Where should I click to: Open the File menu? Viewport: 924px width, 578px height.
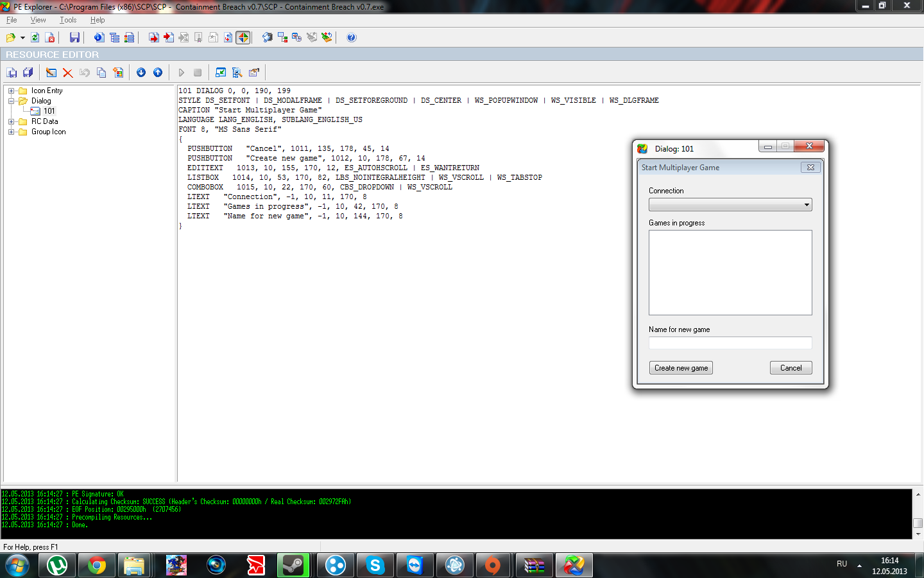12,20
